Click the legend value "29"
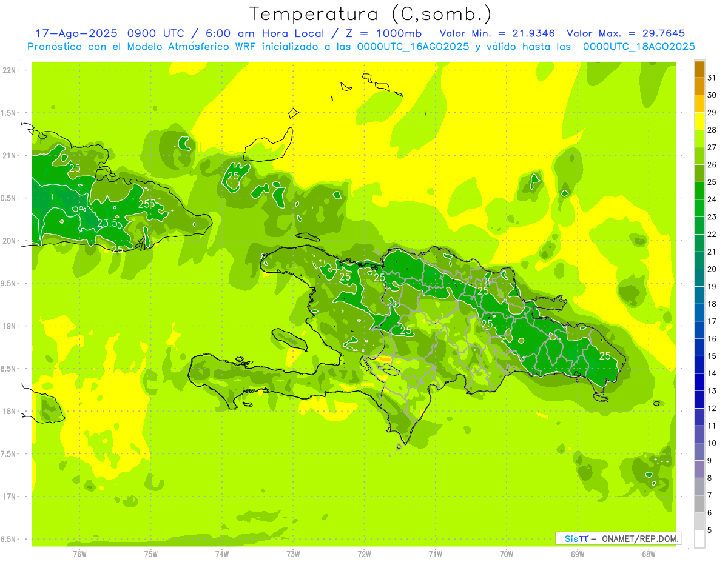This screenshot has height=562, width=728. coord(712,112)
